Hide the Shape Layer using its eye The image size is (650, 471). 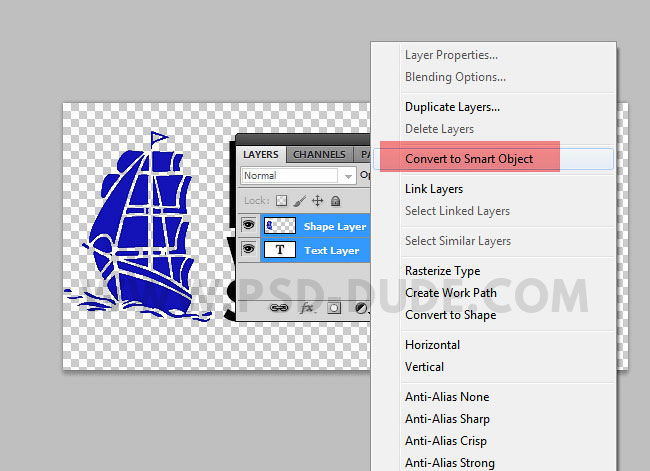[249, 226]
